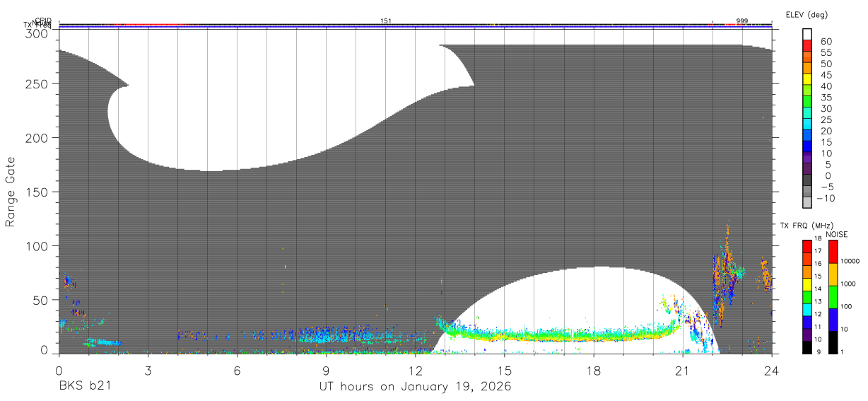This screenshot has height=401, width=868.
Task: Click the 'ELEV (deg)' legend title
Action: [x=807, y=15]
